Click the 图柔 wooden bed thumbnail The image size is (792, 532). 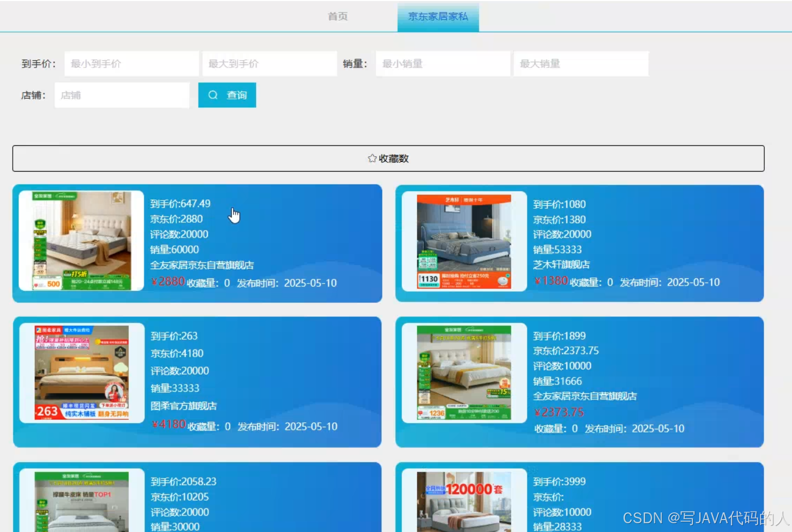point(82,372)
